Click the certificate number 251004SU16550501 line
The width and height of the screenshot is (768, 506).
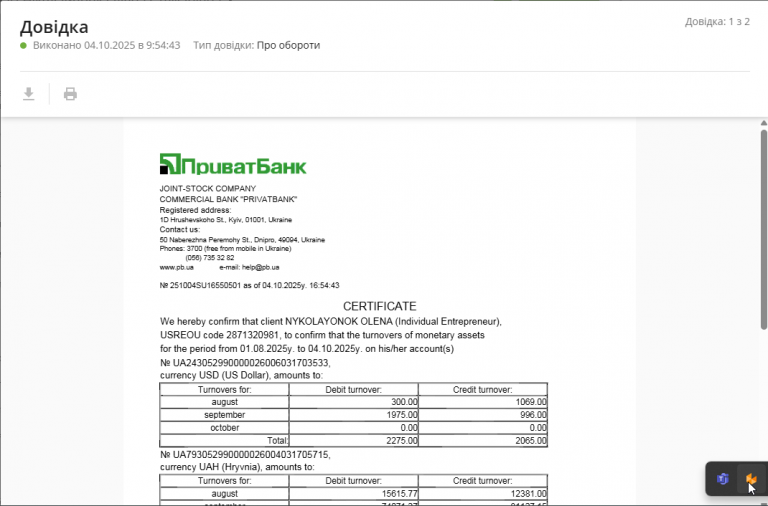pyautogui.click(x=249, y=285)
